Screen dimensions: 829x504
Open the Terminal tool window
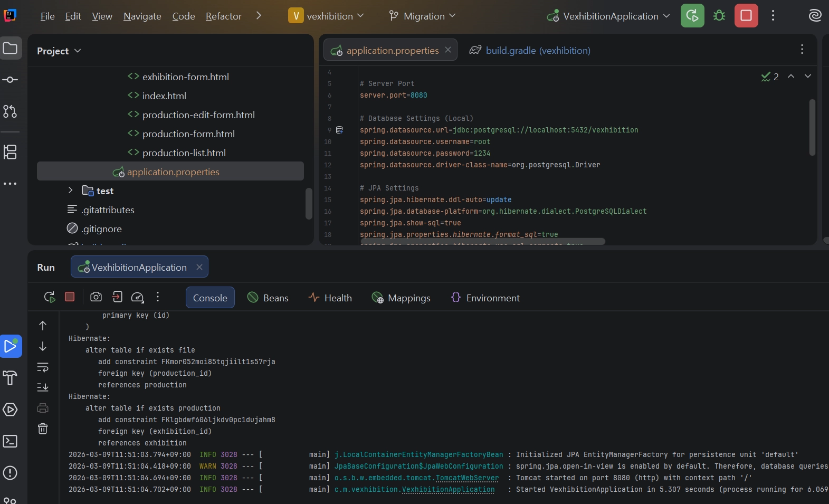coord(10,441)
